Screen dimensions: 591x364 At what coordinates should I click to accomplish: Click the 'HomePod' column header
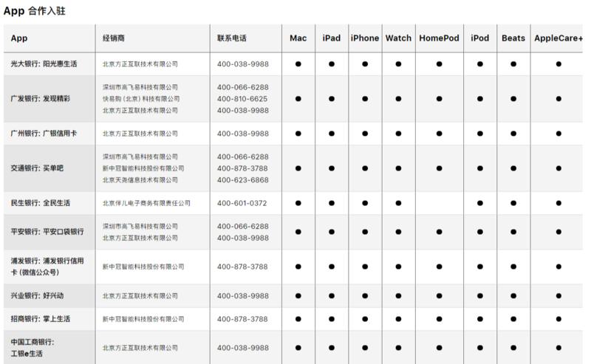[439, 38]
